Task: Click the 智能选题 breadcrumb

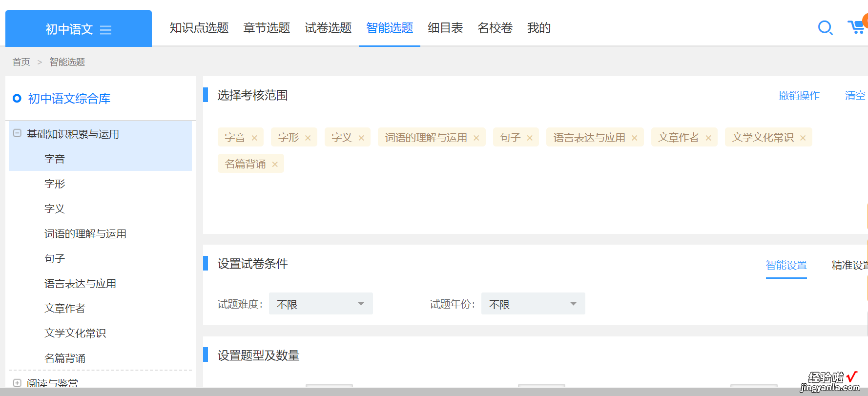Action: [x=67, y=62]
